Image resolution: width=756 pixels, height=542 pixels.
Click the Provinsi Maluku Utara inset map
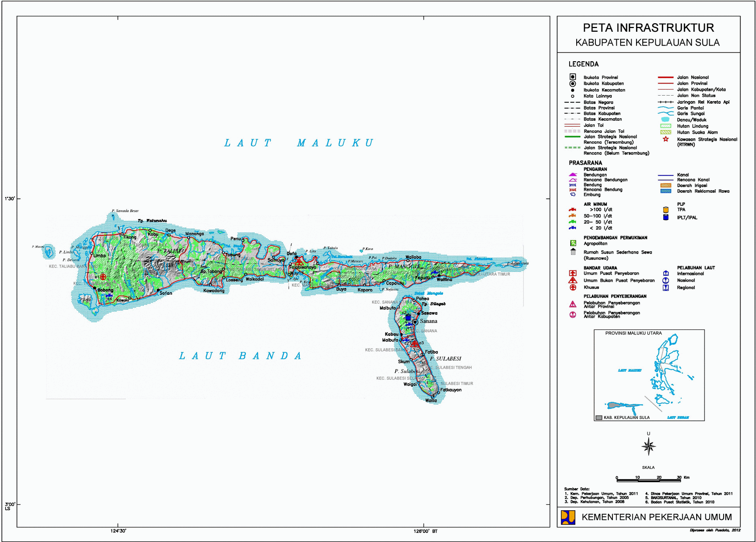pyautogui.click(x=649, y=375)
